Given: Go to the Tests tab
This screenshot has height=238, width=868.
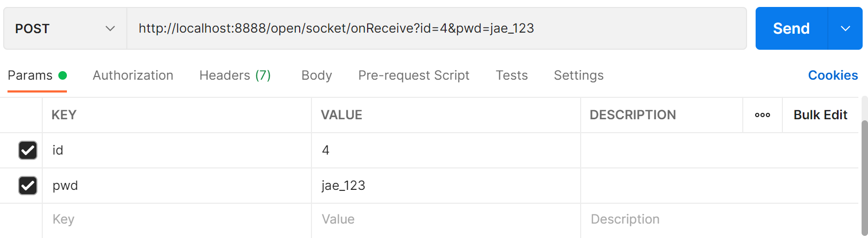Looking at the screenshot, I should [512, 75].
